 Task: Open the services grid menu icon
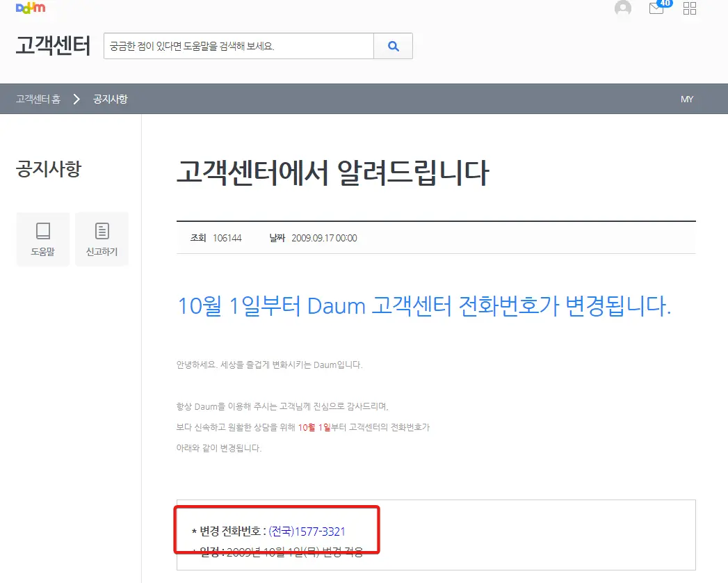click(x=690, y=8)
